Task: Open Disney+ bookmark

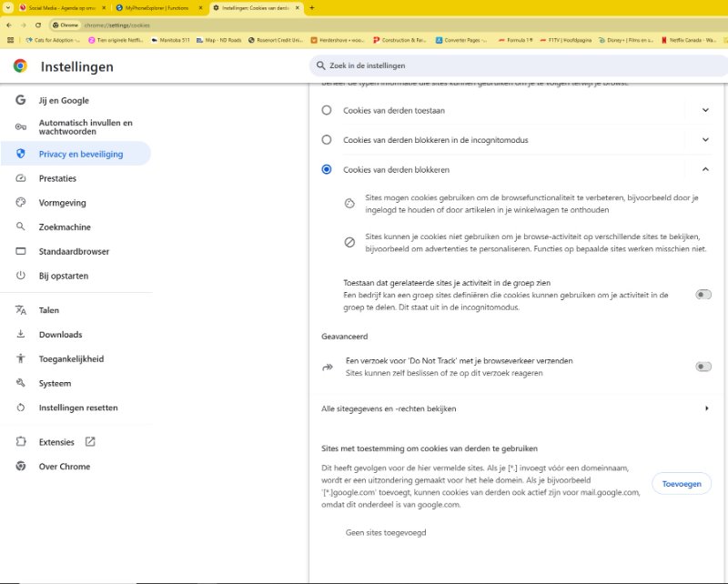Action: coord(626,40)
